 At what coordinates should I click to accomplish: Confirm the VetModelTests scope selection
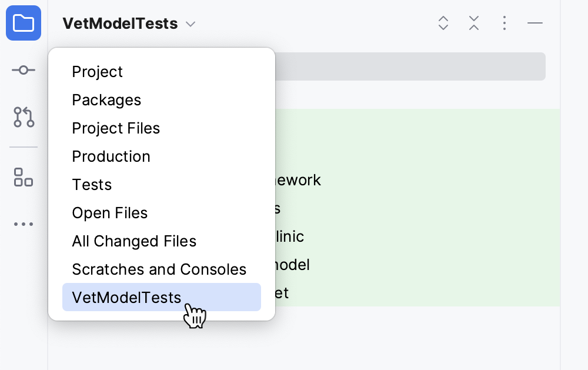tap(126, 297)
